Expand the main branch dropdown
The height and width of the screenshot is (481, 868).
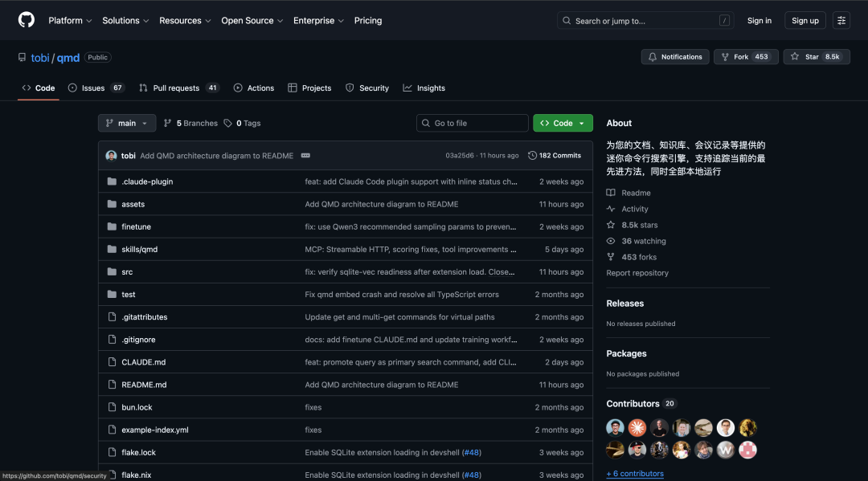127,124
